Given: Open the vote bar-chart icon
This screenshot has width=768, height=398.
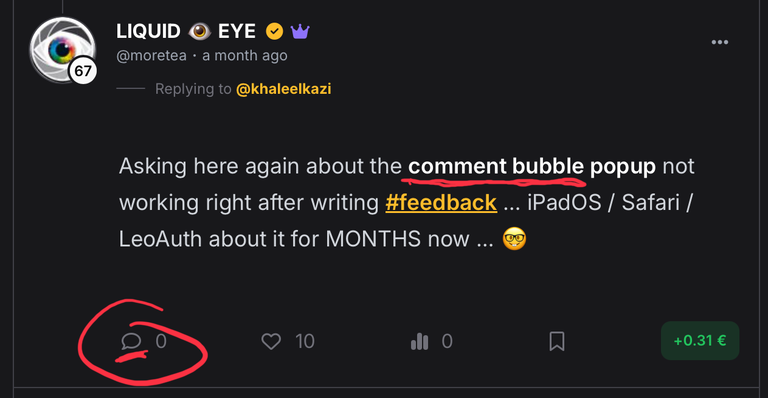Looking at the screenshot, I should 420,341.
